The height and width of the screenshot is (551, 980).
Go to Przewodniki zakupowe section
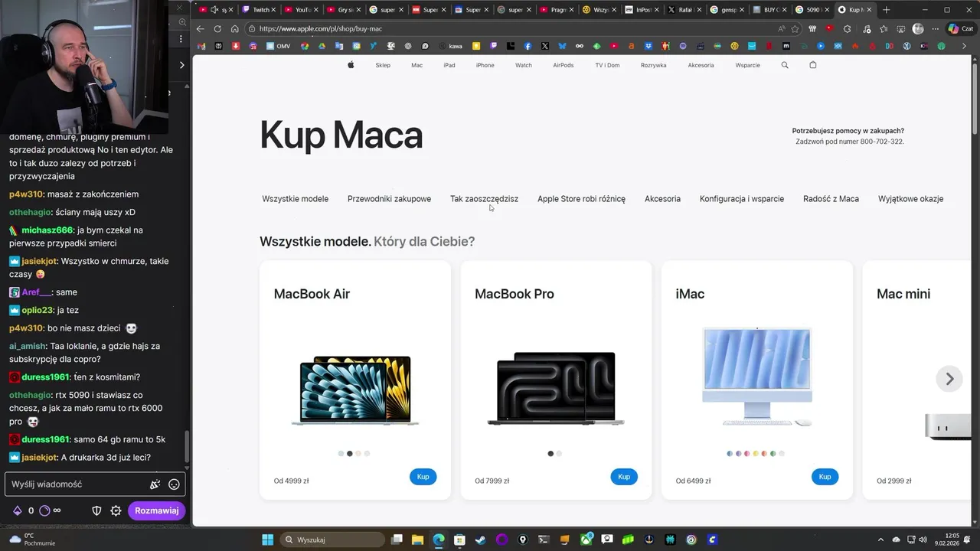coord(389,199)
